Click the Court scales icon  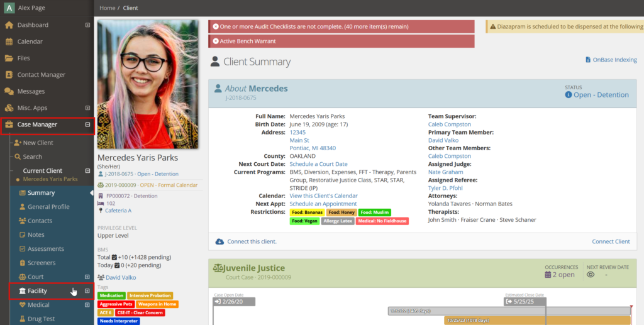[22, 277]
